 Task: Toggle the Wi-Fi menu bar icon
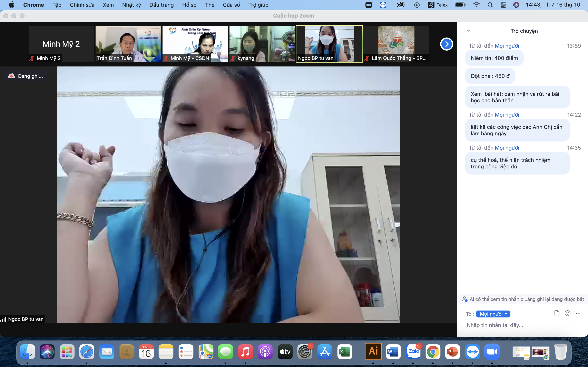pos(476,5)
